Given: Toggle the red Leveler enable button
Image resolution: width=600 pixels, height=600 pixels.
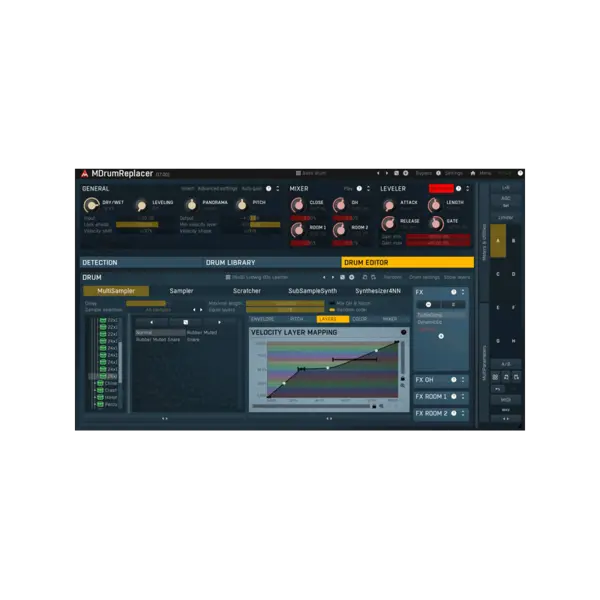Looking at the screenshot, I should [x=441, y=189].
